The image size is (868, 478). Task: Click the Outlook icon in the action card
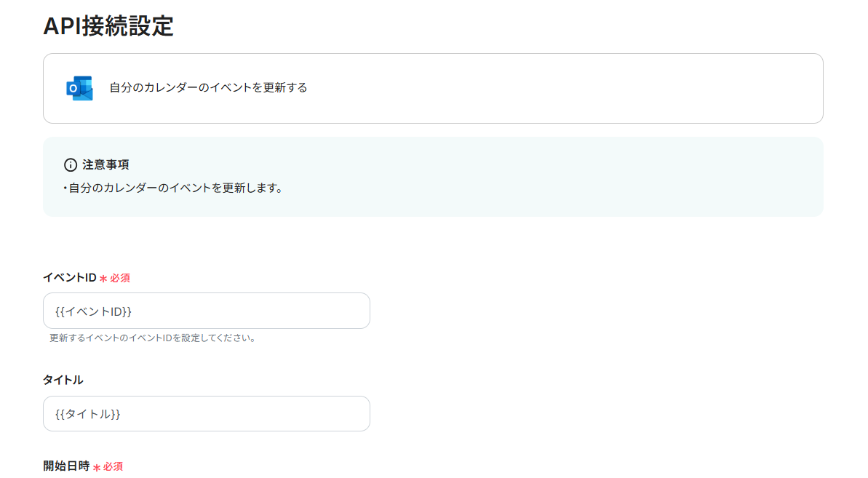tap(80, 88)
